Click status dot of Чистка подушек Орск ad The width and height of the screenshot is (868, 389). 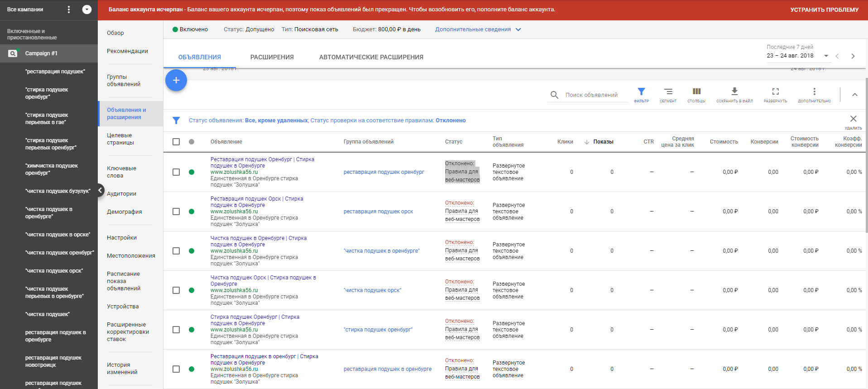click(192, 290)
